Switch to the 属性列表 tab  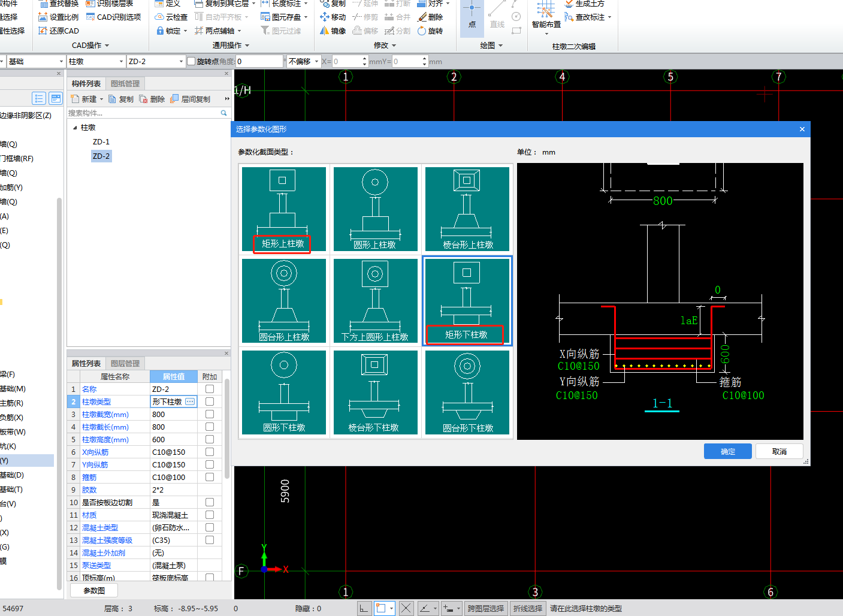click(x=86, y=364)
